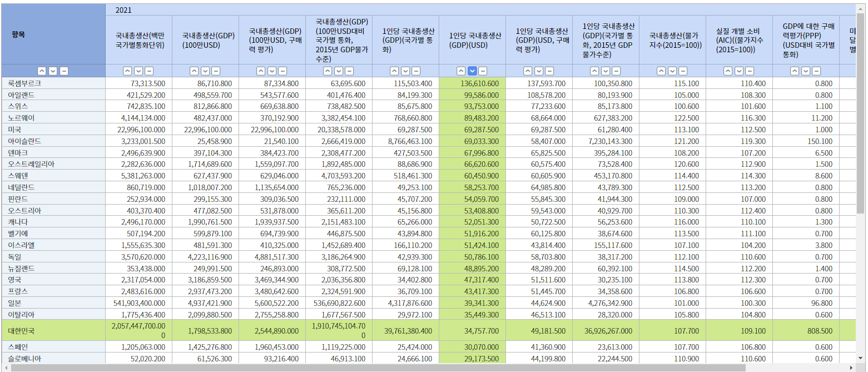868x372 pixels.
Task: Reset sorting on the 항목 column
Action: tap(64, 71)
